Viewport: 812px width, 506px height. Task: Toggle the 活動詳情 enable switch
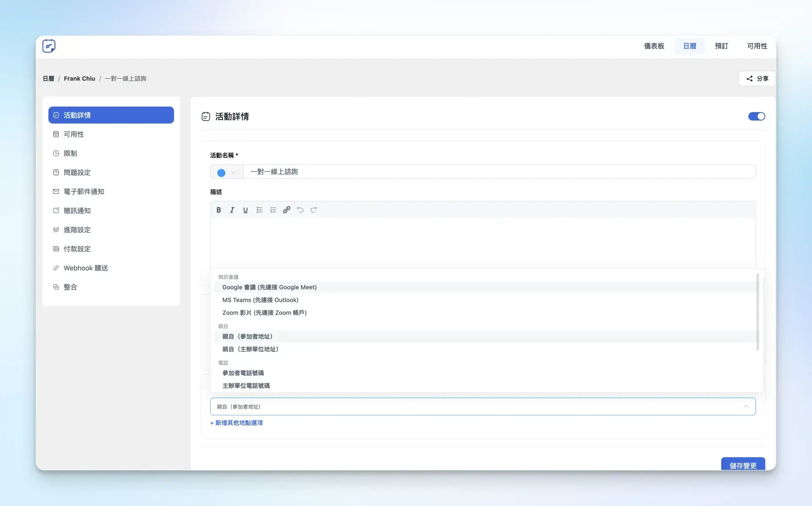tap(756, 116)
